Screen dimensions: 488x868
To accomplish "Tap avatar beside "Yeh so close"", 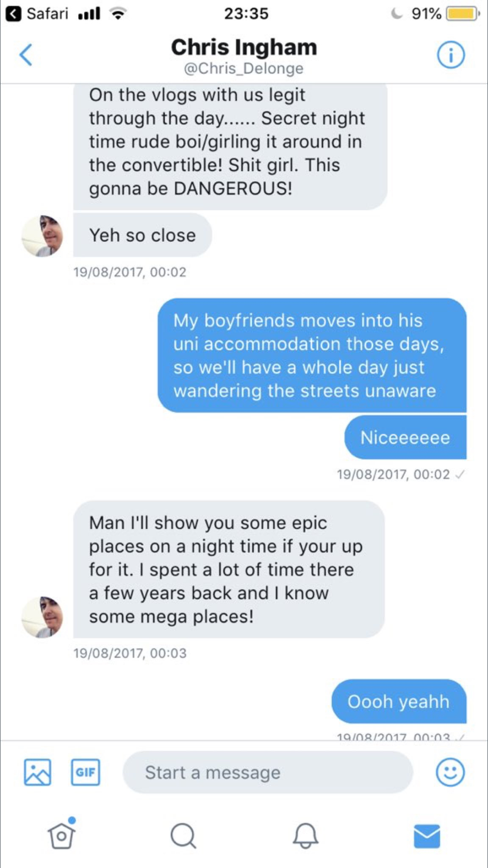I will click(x=42, y=236).
